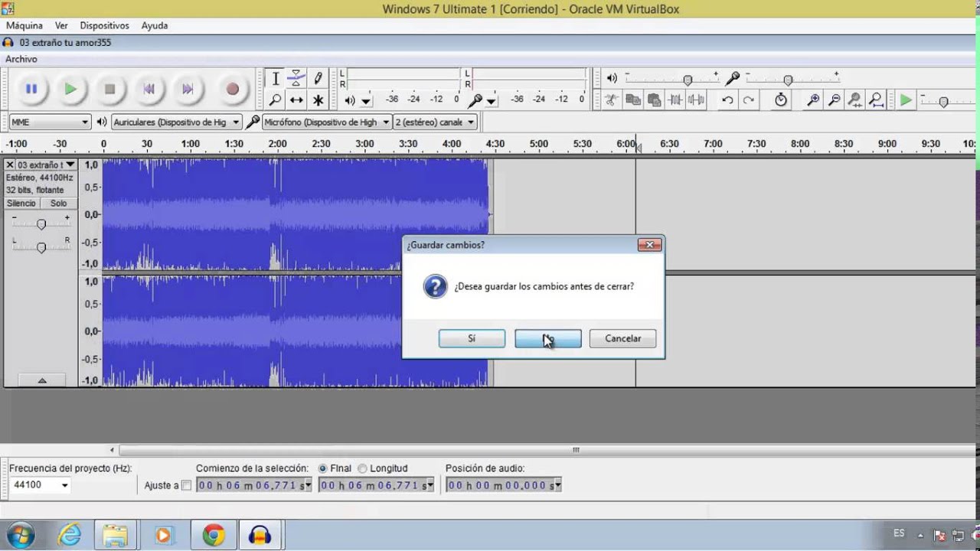Select the Zoom magnifier tool
Viewport: 980px width, 551px height.
coord(276,99)
